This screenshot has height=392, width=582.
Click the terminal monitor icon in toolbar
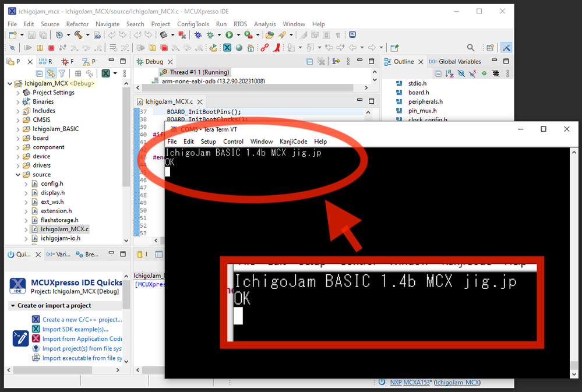(x=352, y=35)
